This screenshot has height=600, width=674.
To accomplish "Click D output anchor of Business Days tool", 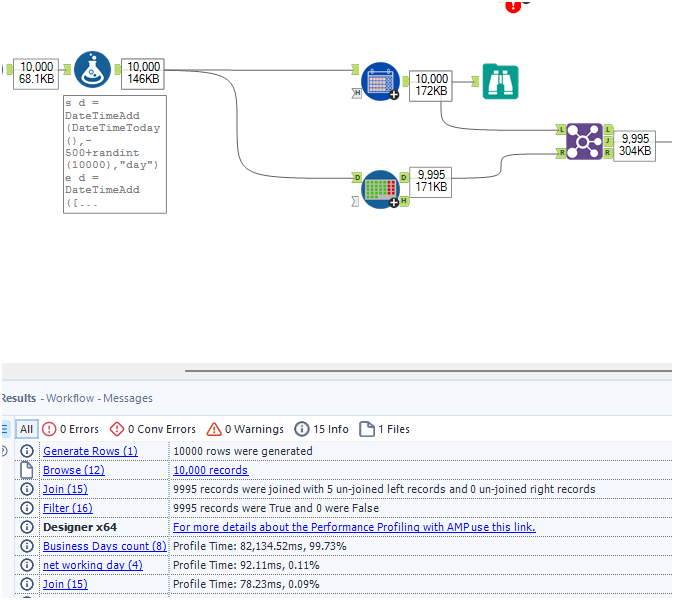I will [x=404, y=177].
